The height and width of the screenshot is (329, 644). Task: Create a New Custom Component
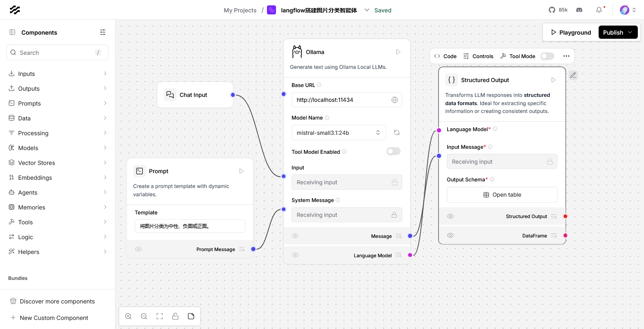coord(49,318)
